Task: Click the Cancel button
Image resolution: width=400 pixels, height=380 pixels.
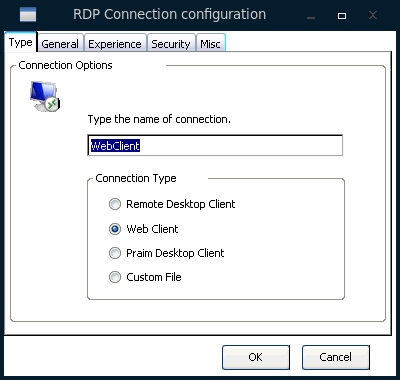Action: click(x=336, y=357)
